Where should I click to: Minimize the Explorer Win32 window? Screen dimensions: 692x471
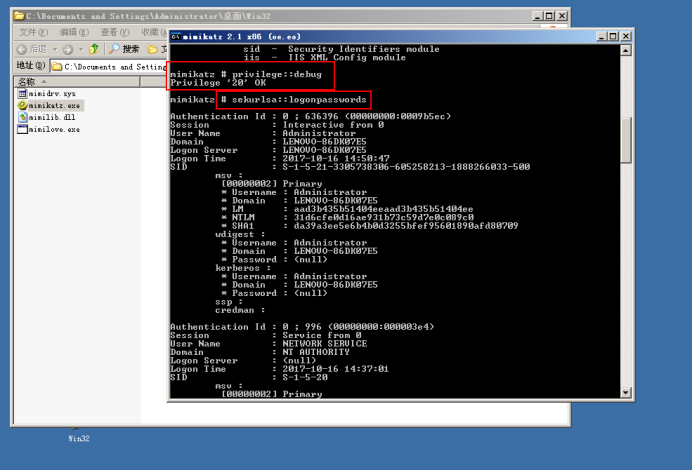[537, 16]
